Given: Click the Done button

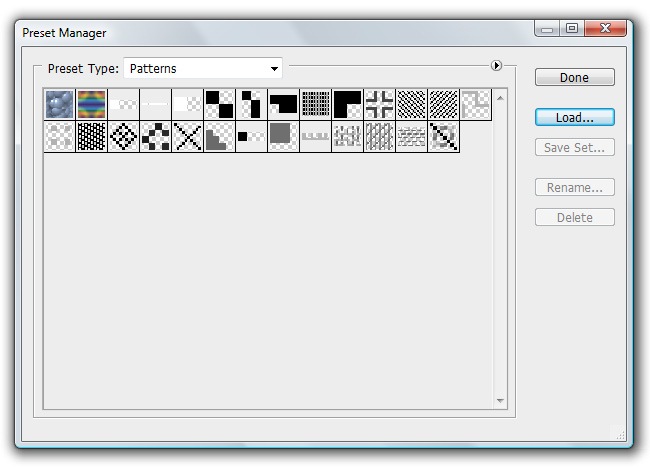Looking at the screenshot, I should coord(574,78).
